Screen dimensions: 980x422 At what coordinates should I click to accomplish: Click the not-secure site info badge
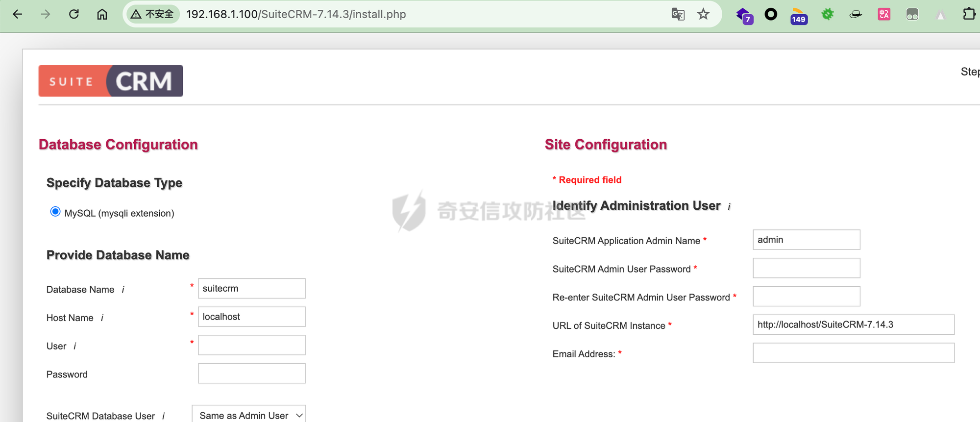152,14
